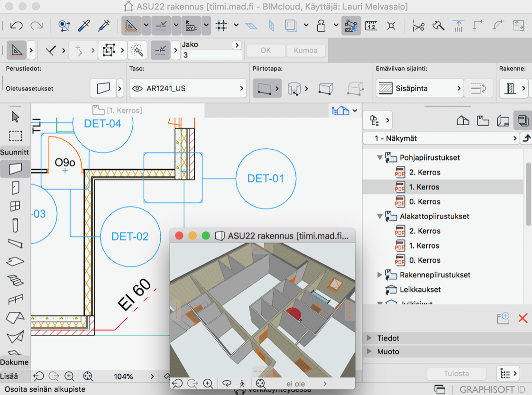Expand the Tiedot panel
This screenshot has width=532, height=395.
[369, 338]
